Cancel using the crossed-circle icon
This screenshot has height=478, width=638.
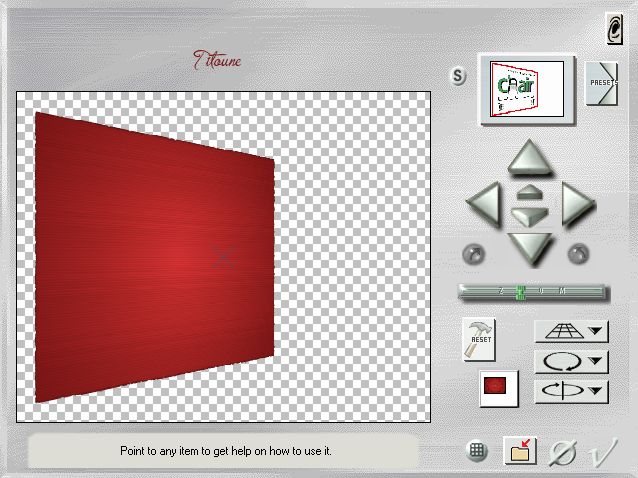pyautogui.click(x=564, y=452)
